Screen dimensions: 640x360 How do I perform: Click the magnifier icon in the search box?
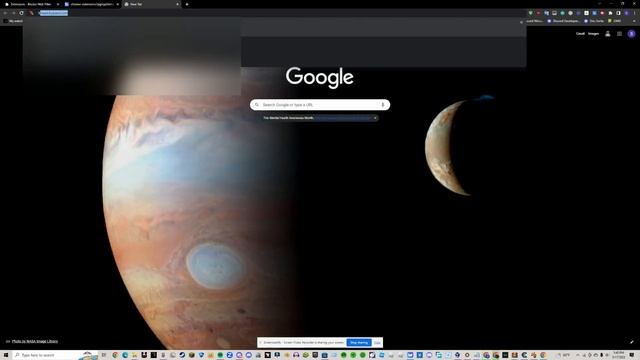pyautogui.click(x=257, y=105)
